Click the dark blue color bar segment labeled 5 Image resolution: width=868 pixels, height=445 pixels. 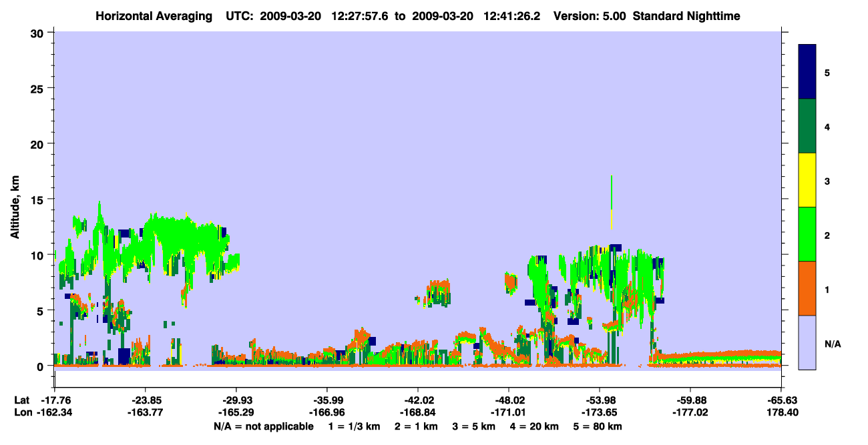[807, 72]
